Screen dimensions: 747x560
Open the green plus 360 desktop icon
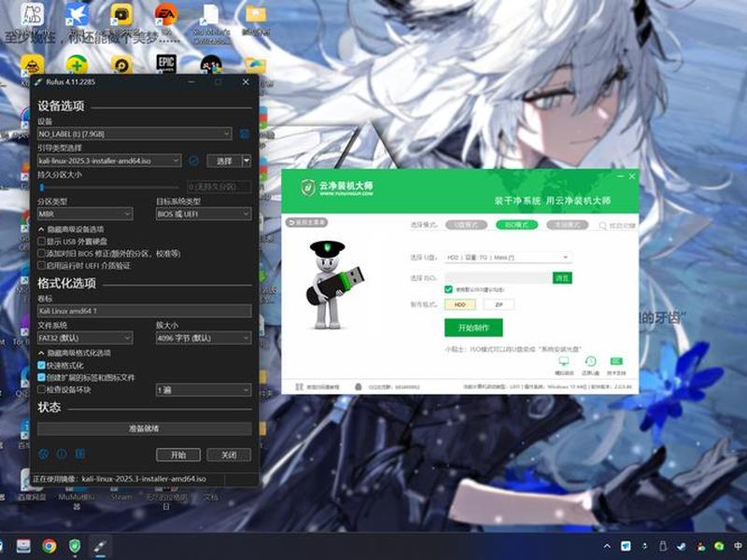click(77, 64)
